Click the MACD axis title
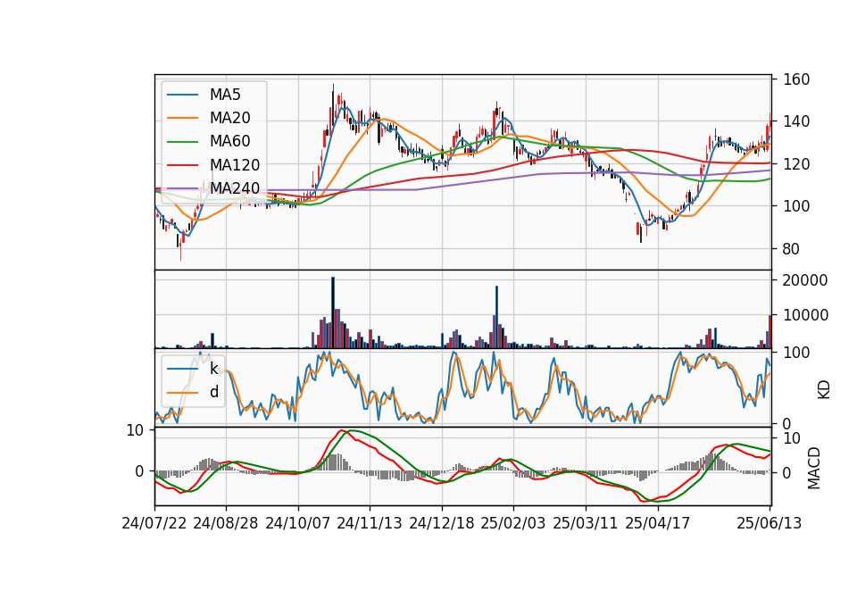Viewport: 857px width, 616px height. coord(814,468)
